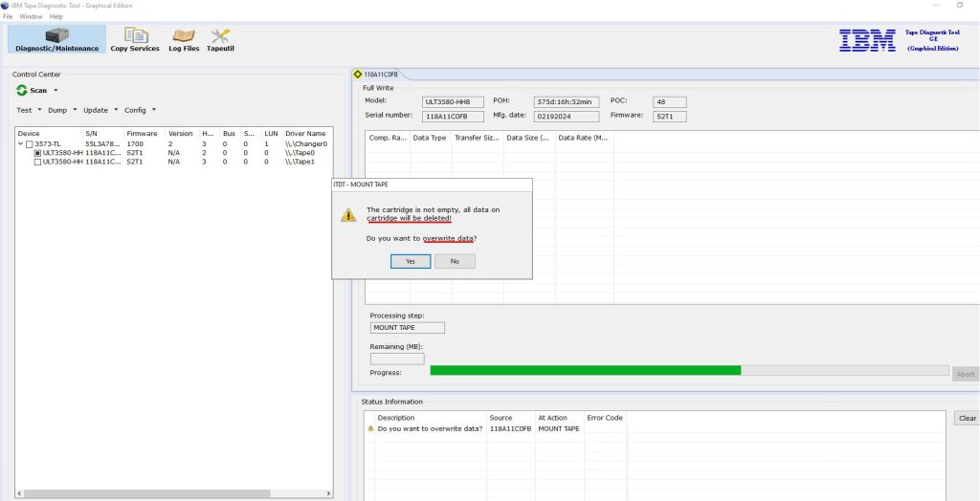Open Diagnostic/Maintenance toolbar section
The height and width of the screenshot is (501, 980).
56,39
